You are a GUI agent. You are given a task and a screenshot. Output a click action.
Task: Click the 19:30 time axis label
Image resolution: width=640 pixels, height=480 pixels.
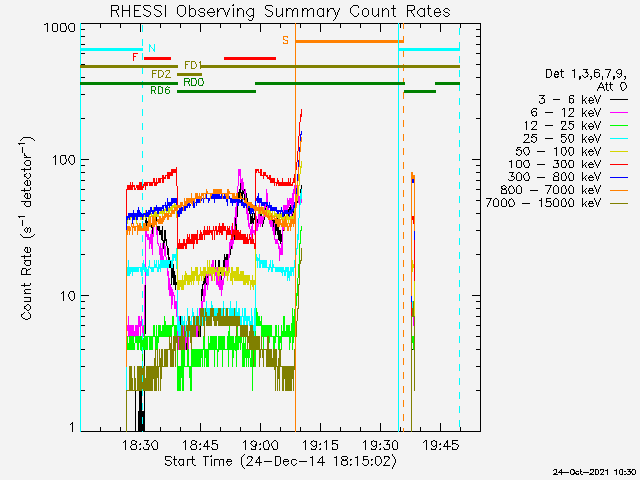tap(380, 445)
